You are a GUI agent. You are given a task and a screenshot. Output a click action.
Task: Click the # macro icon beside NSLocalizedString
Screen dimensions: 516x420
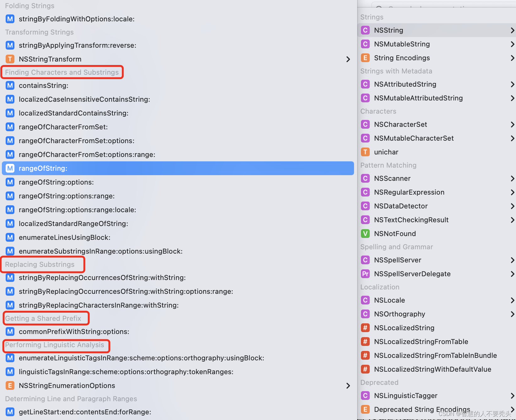(365, 328)
